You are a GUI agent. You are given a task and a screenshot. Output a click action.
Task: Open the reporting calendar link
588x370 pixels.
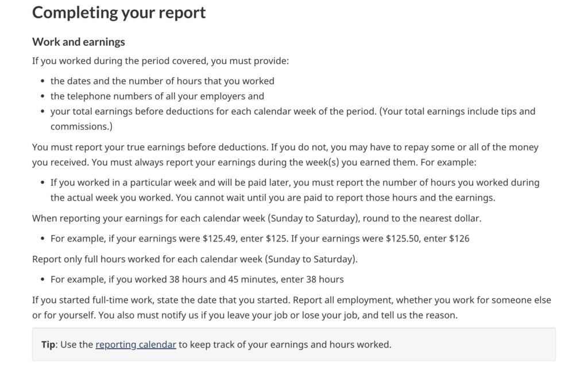(136, 345)
